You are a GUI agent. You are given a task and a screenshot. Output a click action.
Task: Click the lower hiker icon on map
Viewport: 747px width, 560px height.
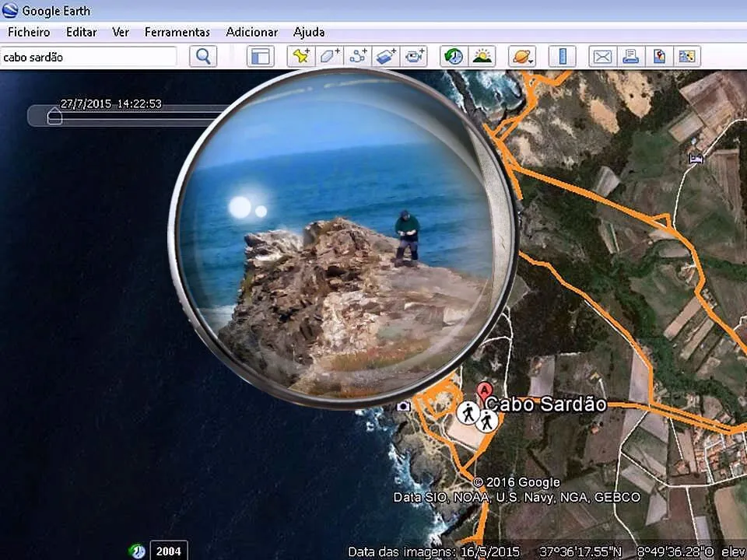[x=486, y=421]
